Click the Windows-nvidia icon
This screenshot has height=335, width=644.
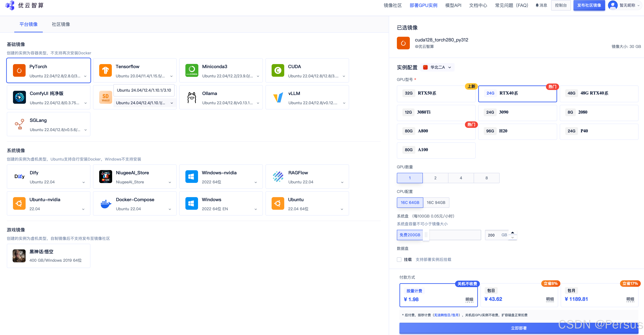coord(192,177)
